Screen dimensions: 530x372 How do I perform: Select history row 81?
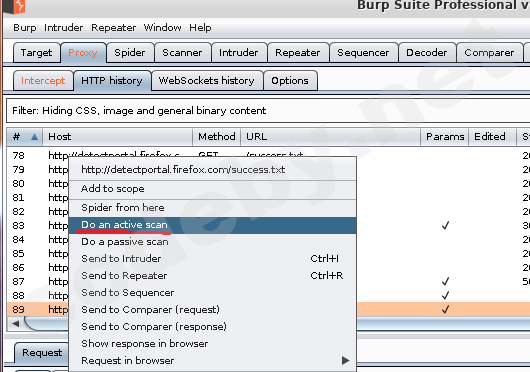pos(18,198)
